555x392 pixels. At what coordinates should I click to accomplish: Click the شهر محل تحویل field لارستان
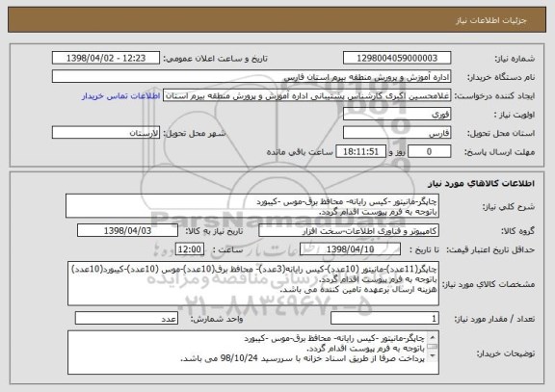[x=106, y=133]
